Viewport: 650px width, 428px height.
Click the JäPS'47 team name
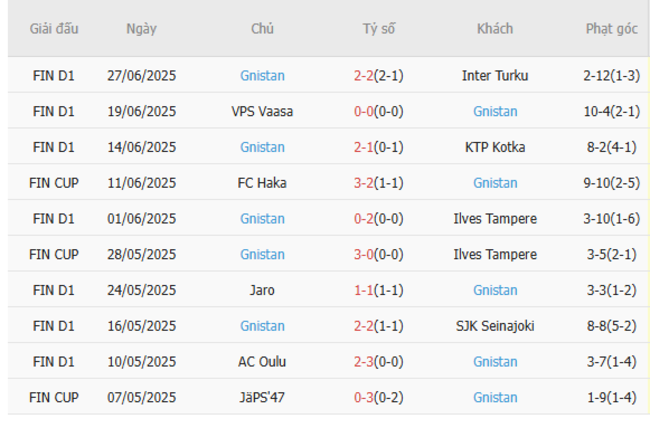pyautogui.click(x=262, y=398)
